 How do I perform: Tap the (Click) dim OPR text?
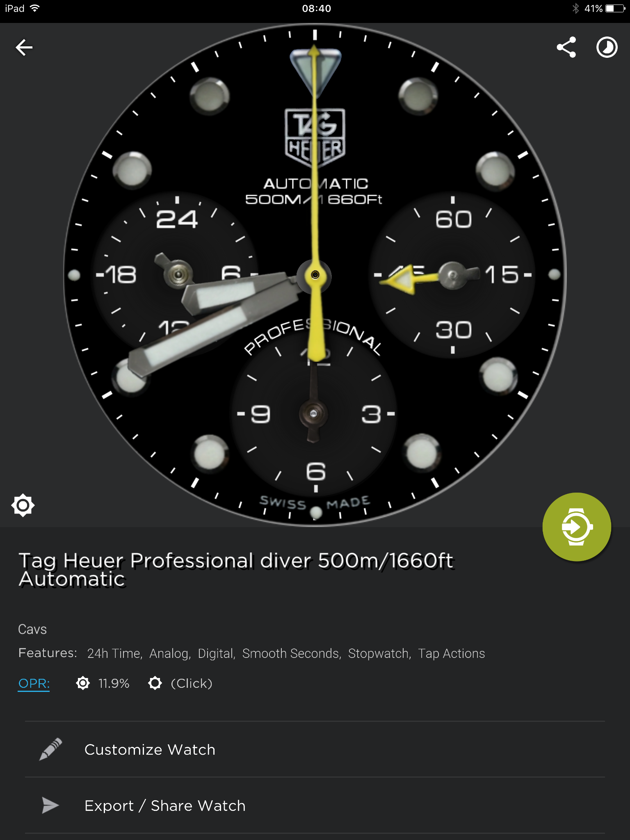pos(192,683)
